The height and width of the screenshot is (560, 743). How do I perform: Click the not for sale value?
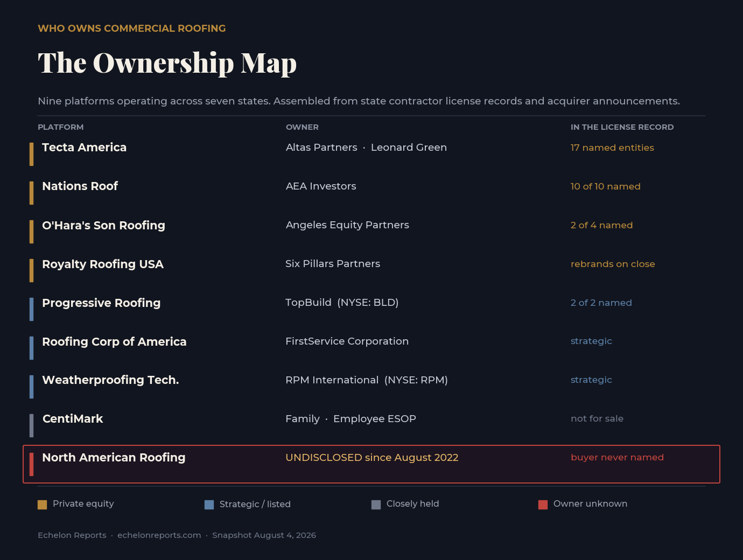[597, 419]
